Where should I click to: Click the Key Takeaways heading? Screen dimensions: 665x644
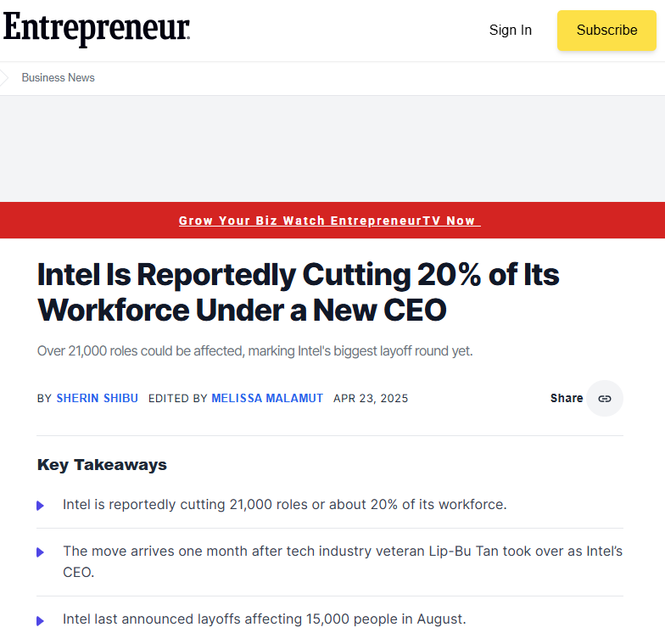pyautogui.click(x=102, y=465)
